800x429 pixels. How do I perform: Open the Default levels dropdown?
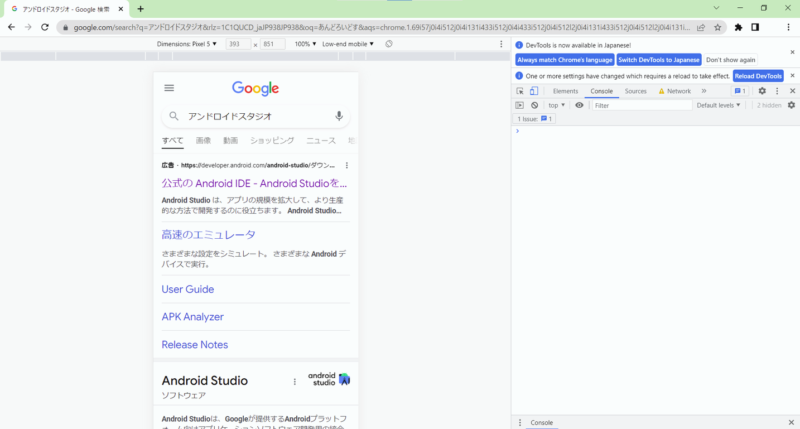(x=720, y=105)
